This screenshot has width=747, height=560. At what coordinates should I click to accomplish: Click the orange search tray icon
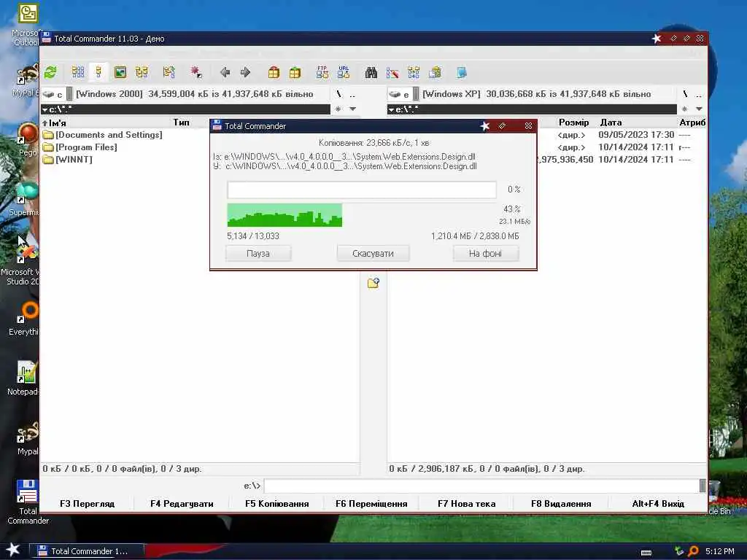[x=693, y=551]
